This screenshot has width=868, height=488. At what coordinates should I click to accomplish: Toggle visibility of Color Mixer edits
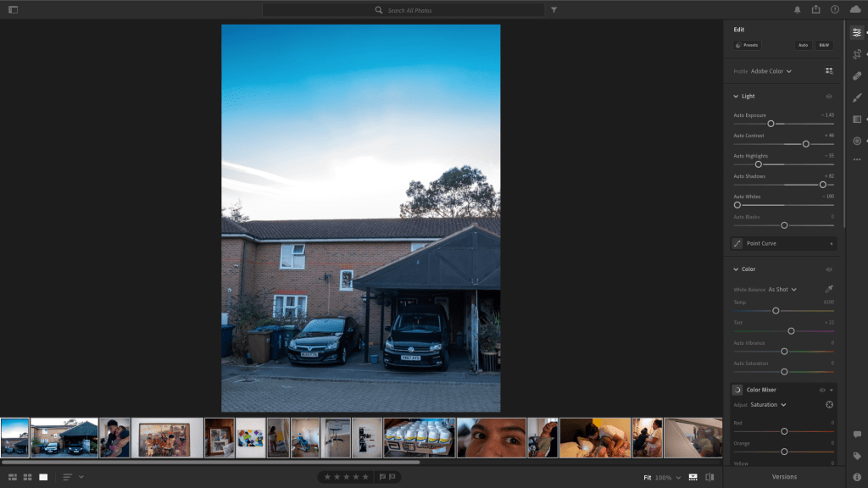(x=821, y=390)
